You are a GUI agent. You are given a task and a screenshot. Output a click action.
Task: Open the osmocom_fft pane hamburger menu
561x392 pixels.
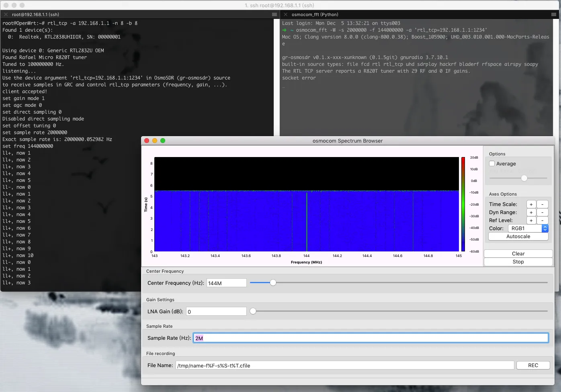[554, 14]
